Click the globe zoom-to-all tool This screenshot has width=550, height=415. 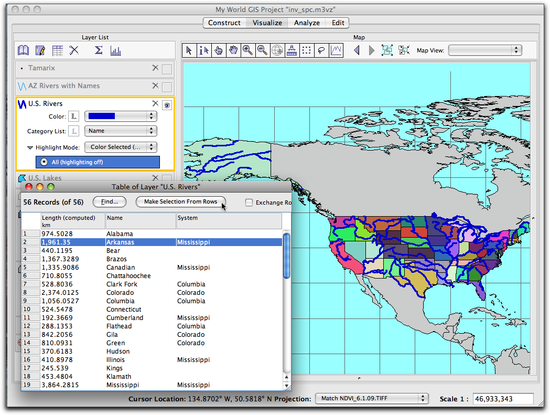pos(277,51)
